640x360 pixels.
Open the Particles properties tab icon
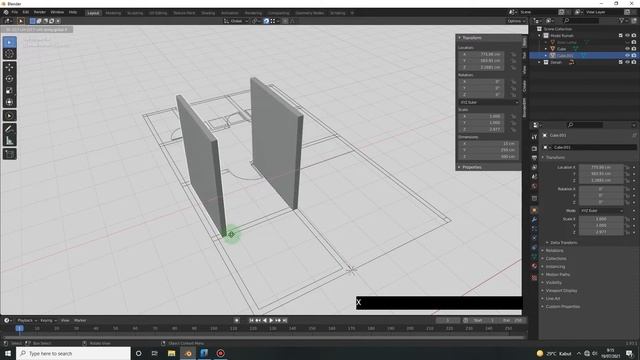pyautogui.click(x=534, y=229)
